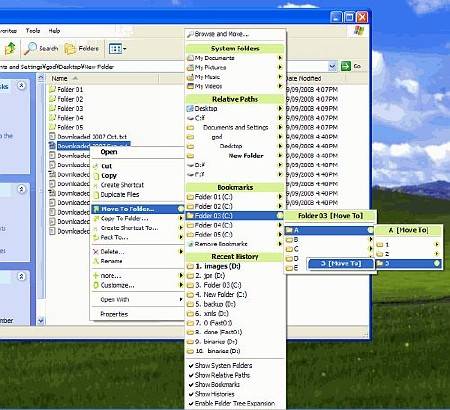Click the Up folder toolbar icon
This screenshot has height=410, width=450.
[10, 49]
